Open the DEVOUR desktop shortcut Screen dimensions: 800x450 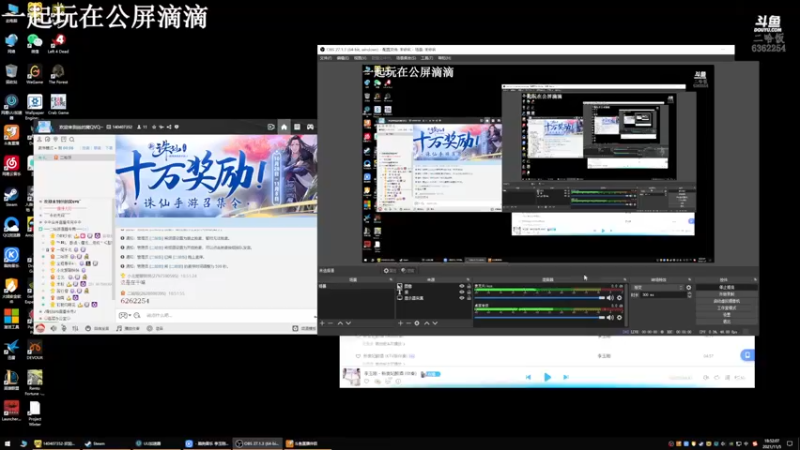[x=35, y=349]
